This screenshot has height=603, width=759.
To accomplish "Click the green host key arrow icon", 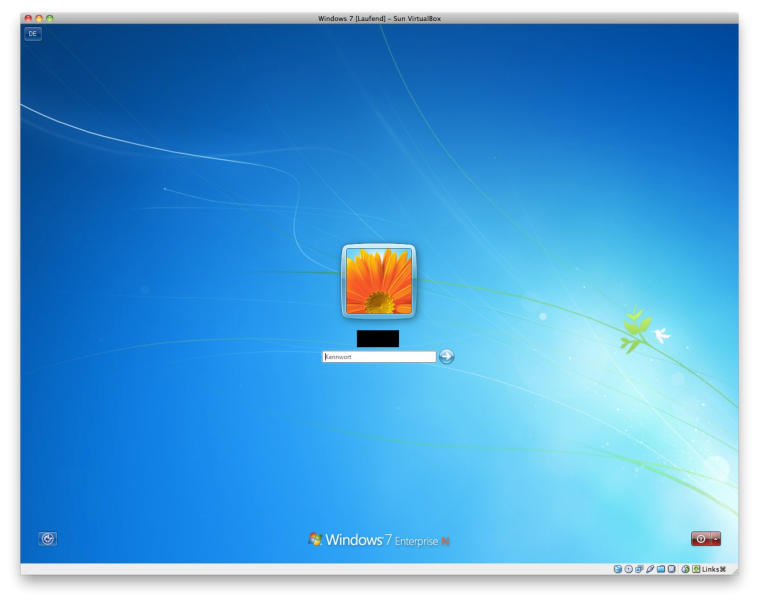I will (696, 569).
